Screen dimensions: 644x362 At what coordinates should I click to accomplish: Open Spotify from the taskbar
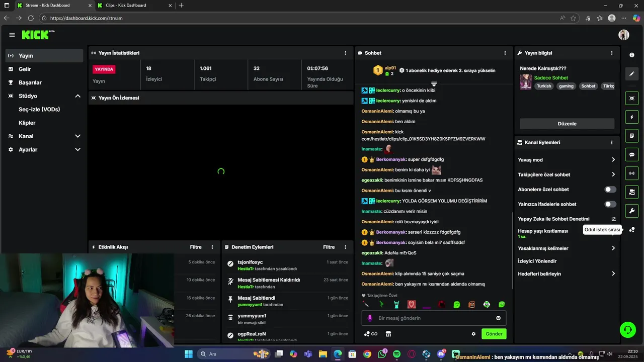pos(396,354)
